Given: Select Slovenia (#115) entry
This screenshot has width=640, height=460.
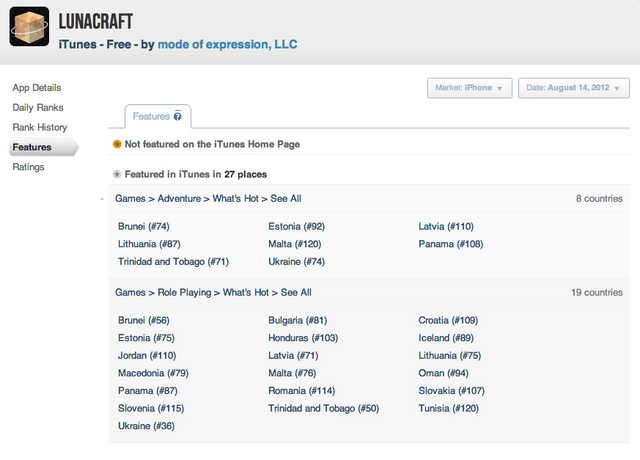Looking at the screenshot, I should point(151,408).
